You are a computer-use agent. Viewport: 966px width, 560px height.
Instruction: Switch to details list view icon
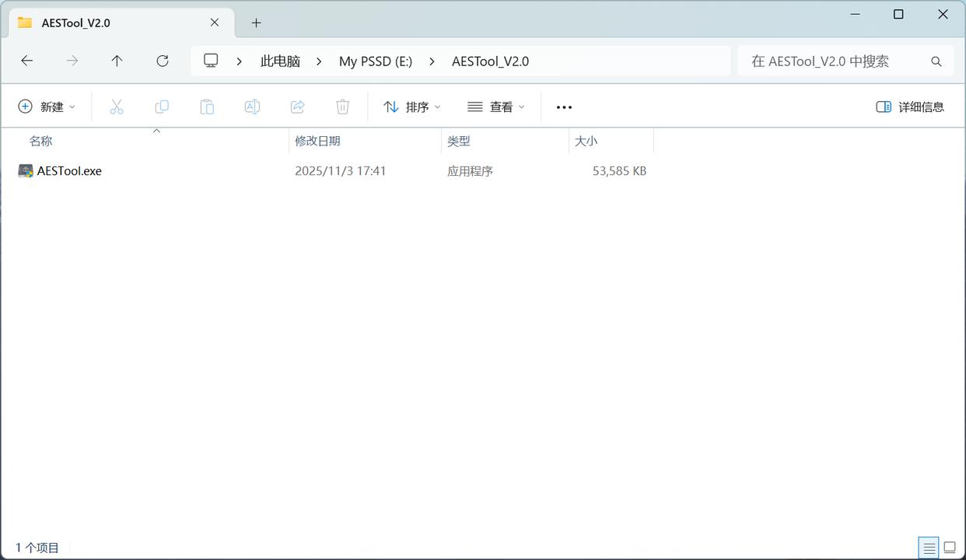click(x=929, y=548)
